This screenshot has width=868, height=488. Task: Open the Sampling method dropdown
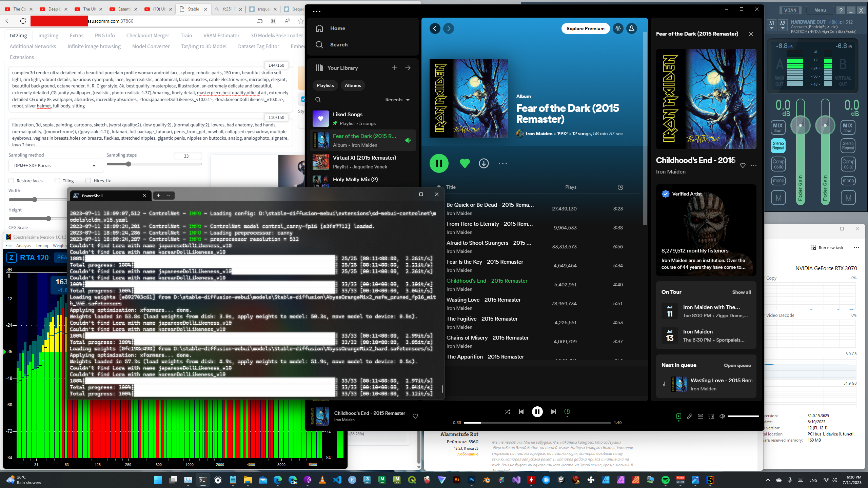click(56, 166)
